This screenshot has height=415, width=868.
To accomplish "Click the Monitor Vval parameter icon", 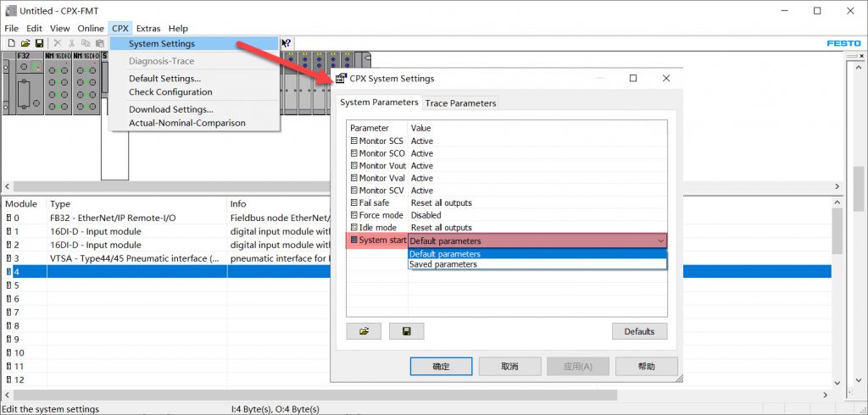I will (x=354, y=178).
